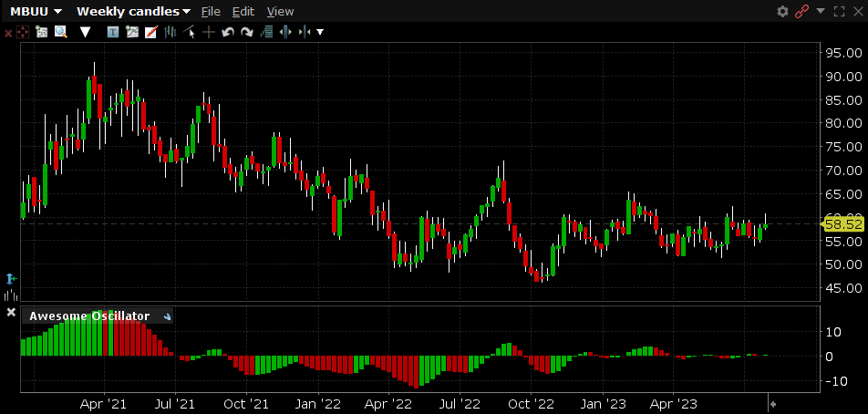Open chart settings gear icon
The image size is (868, 414).
[x=782, y=11]
